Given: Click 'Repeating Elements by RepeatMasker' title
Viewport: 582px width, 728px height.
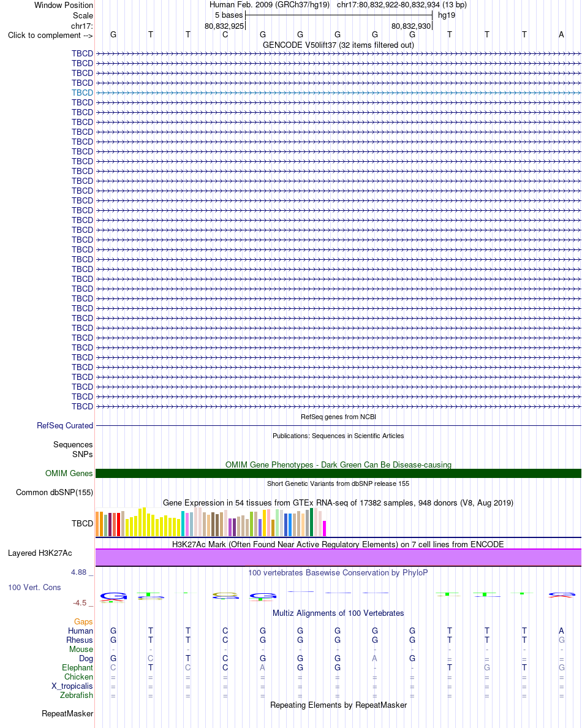Looking at the screenshot, I should (338, 705).
